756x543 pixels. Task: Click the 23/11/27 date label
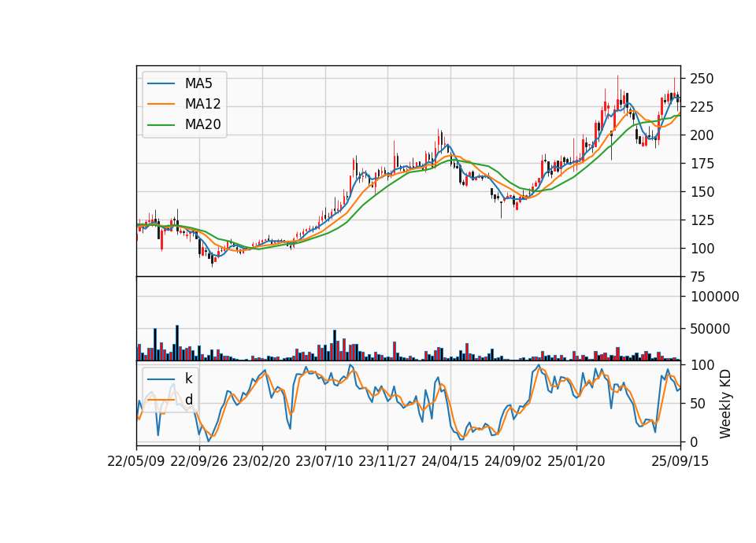(x=387, y=461)
